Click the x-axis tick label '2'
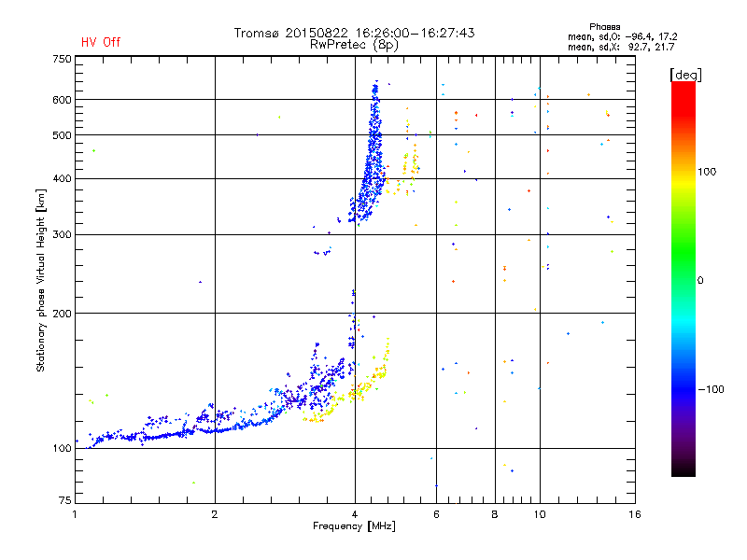The width and height of the screenshot is (747, 560). pos(215,514)
